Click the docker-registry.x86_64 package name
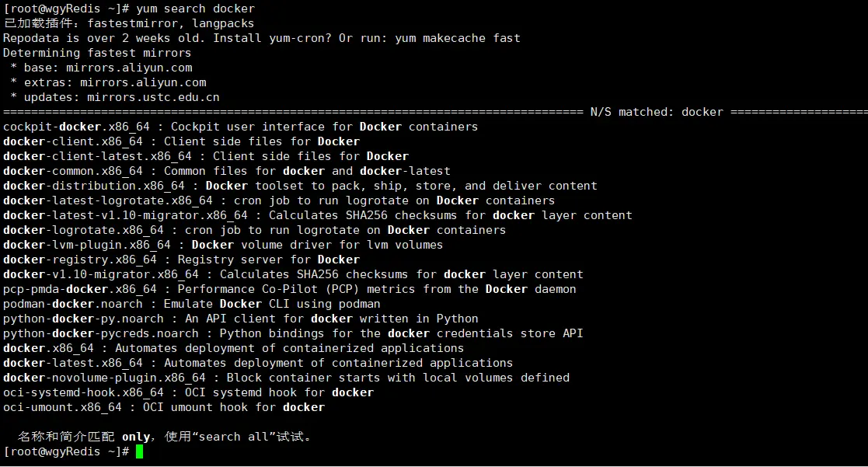868x467 pixels. tap(79, 260)
